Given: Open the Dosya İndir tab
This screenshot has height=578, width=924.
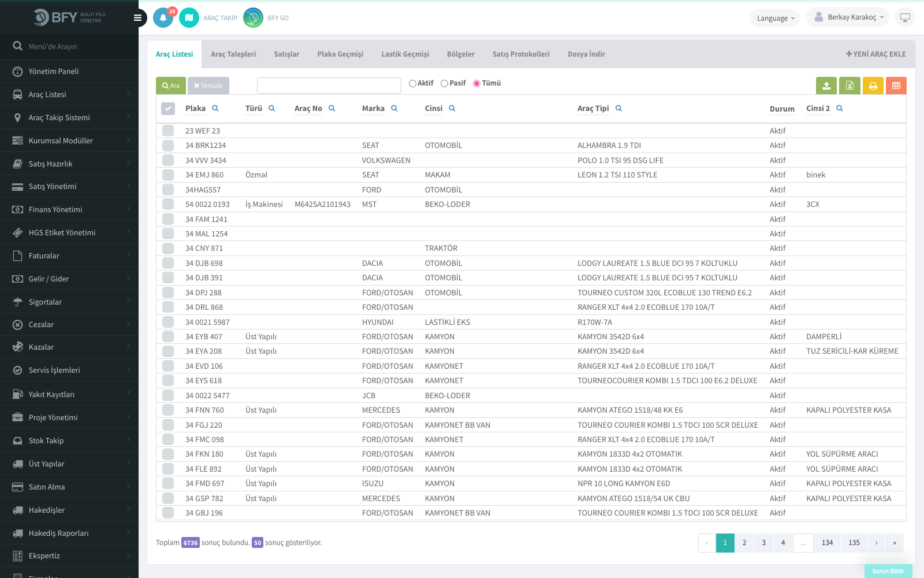Looking at the screenshot, I should coord(586,54).
